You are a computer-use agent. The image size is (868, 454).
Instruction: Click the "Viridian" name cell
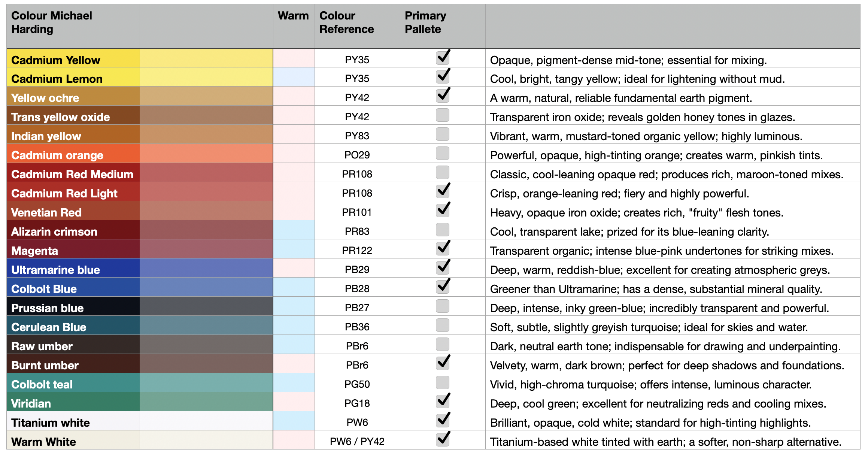(73, 402)
